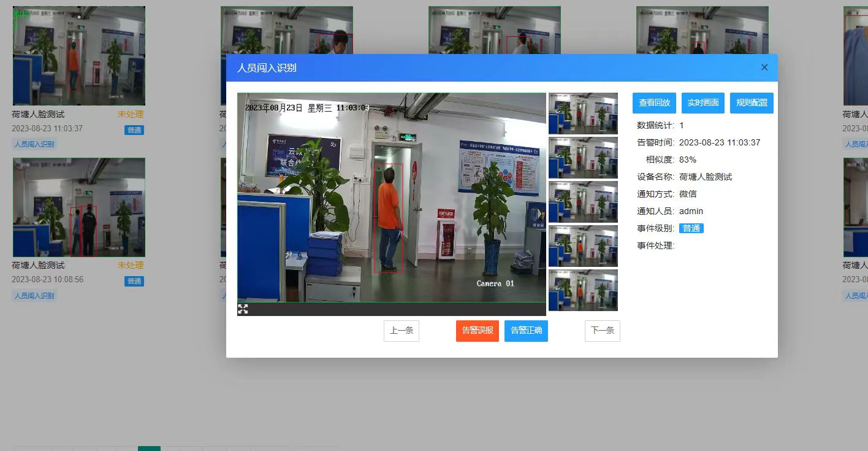Open 规则配置 rule settings
Viewport: 868px width, 451px height.
click(x=752, y=103)
